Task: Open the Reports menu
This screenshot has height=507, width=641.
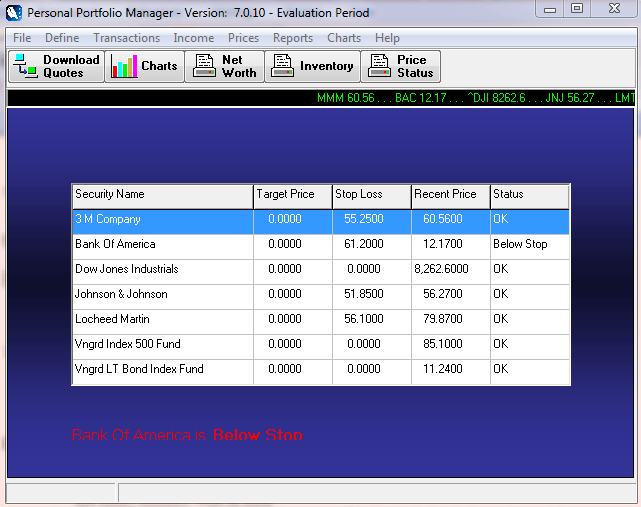Action: (x=293, y=38)
